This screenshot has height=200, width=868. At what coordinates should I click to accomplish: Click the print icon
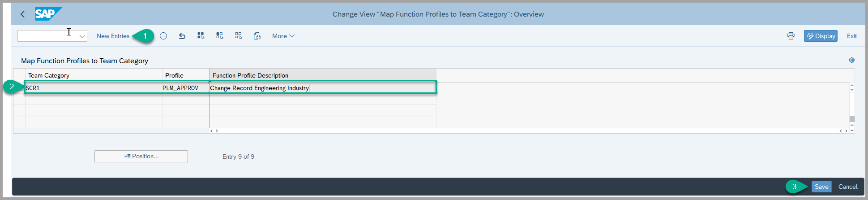791,36
